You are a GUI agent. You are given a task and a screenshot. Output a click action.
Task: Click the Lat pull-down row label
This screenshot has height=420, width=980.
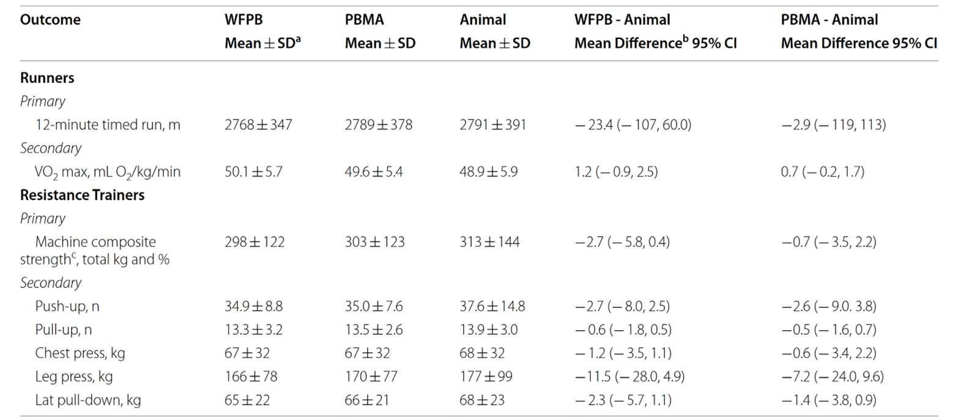[87, 400]
